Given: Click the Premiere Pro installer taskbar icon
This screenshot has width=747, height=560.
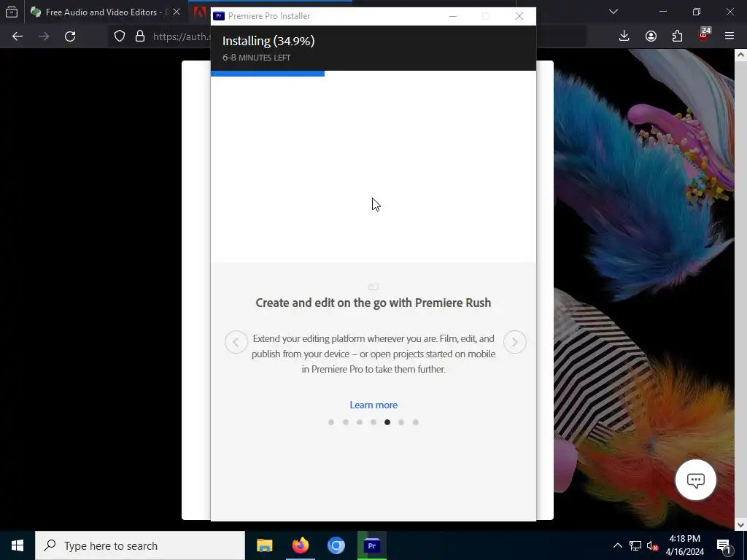Looking at the screenshot, I should [372, 545].
